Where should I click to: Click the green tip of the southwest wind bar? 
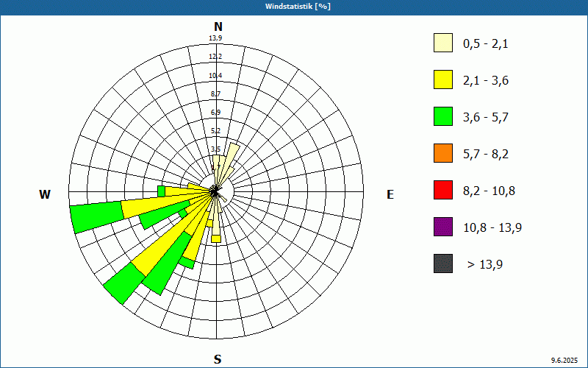coord(123,283)
